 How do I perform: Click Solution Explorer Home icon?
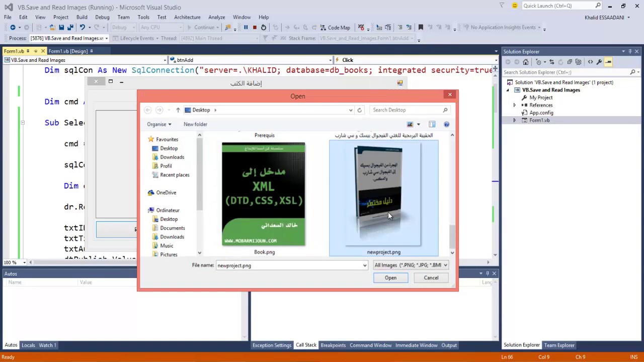[526, 62]
